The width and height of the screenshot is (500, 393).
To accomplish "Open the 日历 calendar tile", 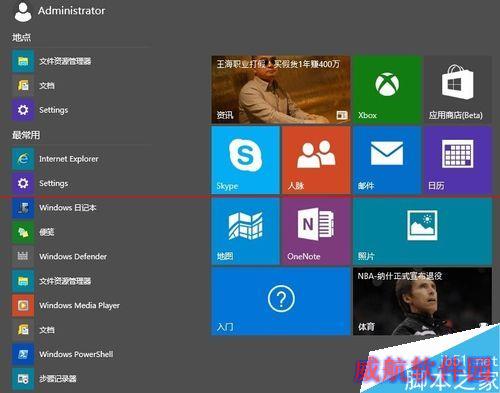I will [458, 160].
